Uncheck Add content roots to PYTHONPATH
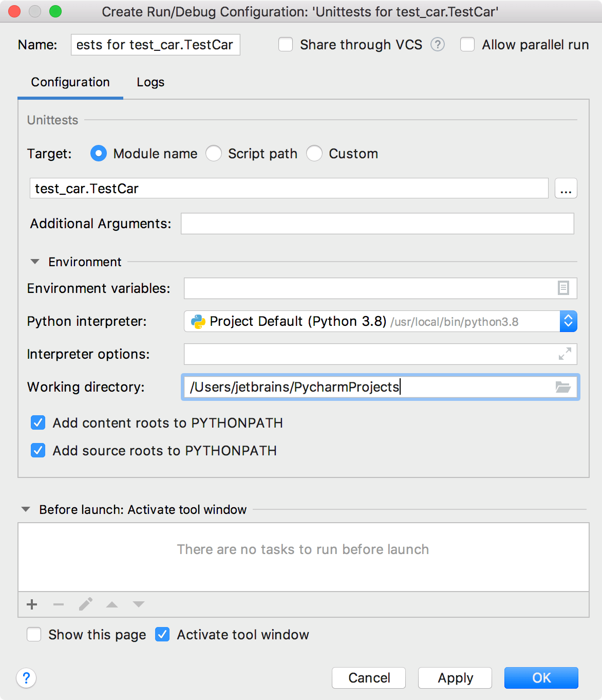Image resolution: width=602 pixels, height=700 pixels. [x=38, y=422]
